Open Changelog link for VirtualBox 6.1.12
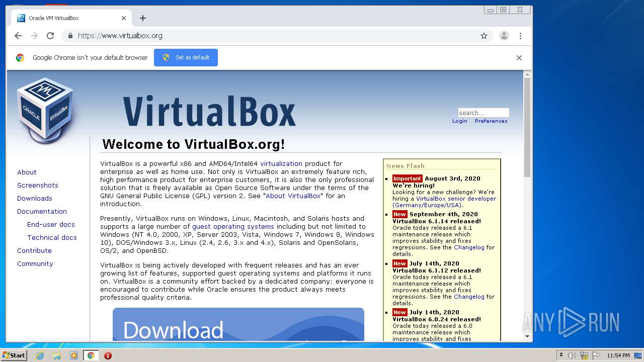 point(469,297)
